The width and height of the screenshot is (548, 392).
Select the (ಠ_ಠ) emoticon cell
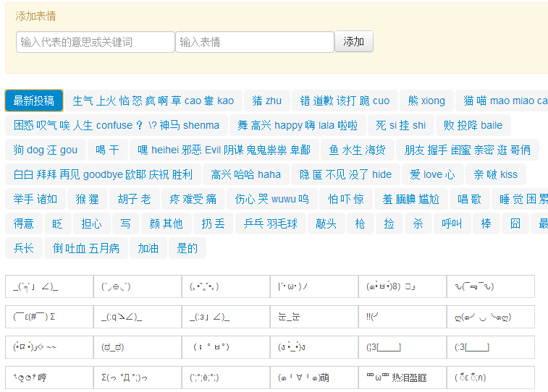click(138, 347)
